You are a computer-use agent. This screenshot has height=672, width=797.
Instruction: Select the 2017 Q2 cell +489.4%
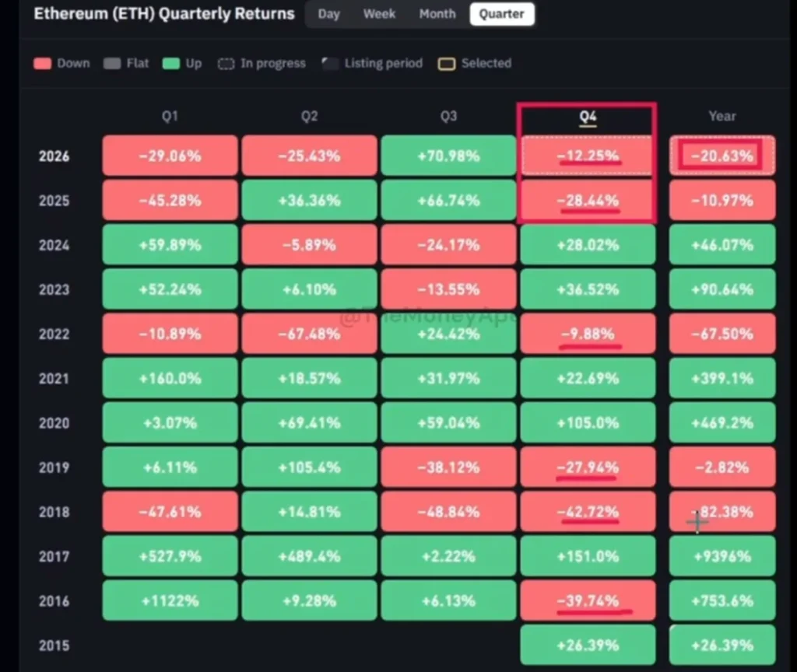tap(309, 556)
